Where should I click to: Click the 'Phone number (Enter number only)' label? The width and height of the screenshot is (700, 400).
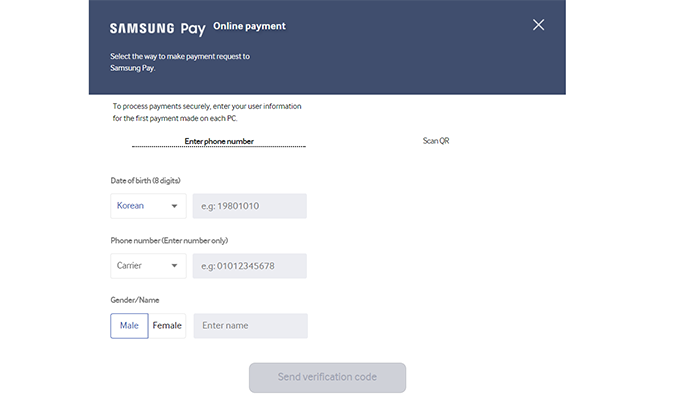(169, 240)
